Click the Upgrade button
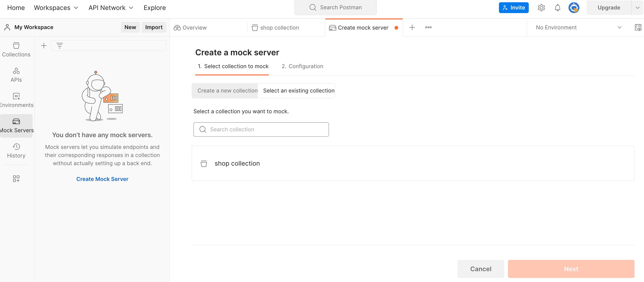 click(x=609, y=7)
